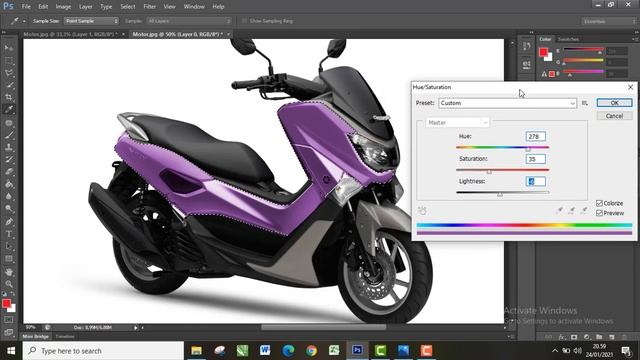Viewport: 640px width, 360px height.
Task: Open the Windows Start menu
Action: [11, 351]
